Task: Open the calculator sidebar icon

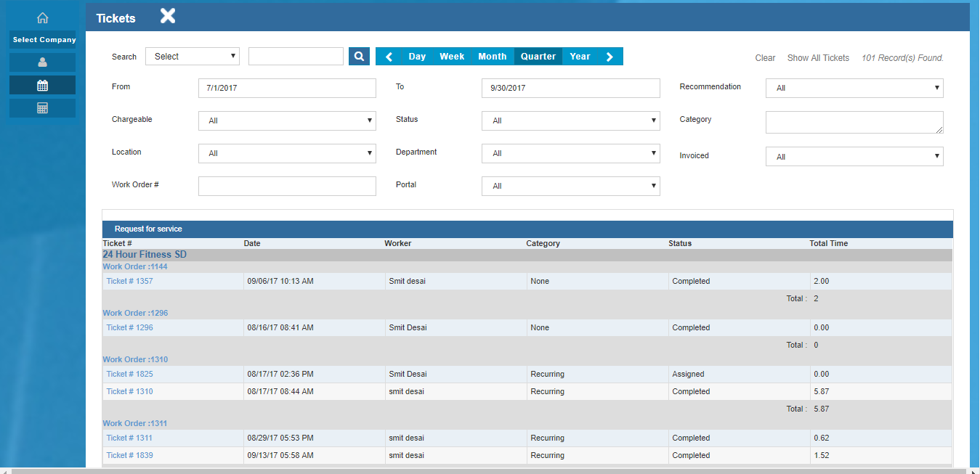Action: pyautogui.click(x=42, y=108)
